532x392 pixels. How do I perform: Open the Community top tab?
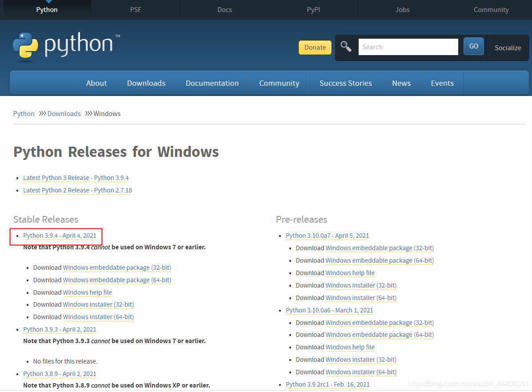tap(491, 9)
